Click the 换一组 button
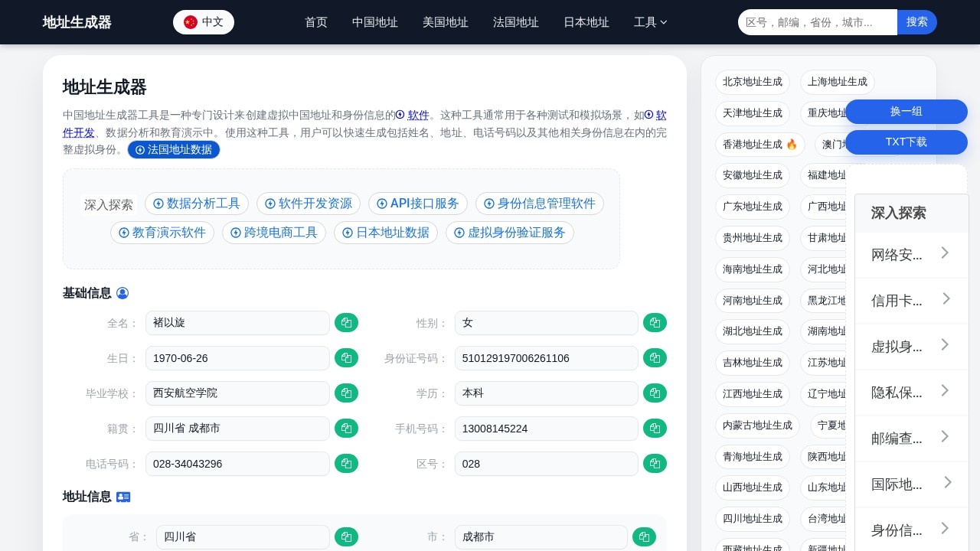Viewport: 980px width, 551px height. [x=906, y=112]
